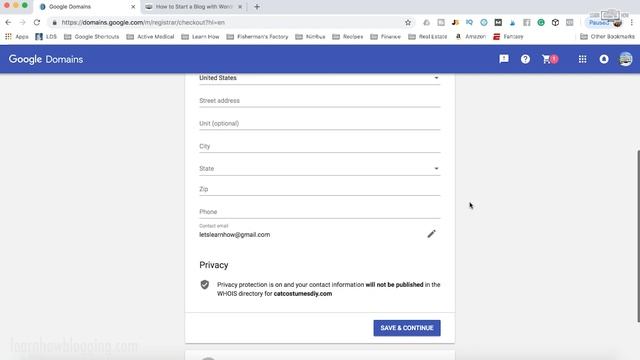
Task: Open the Apps shortcut in bookmarks bar
Action: tap(17, 37)
